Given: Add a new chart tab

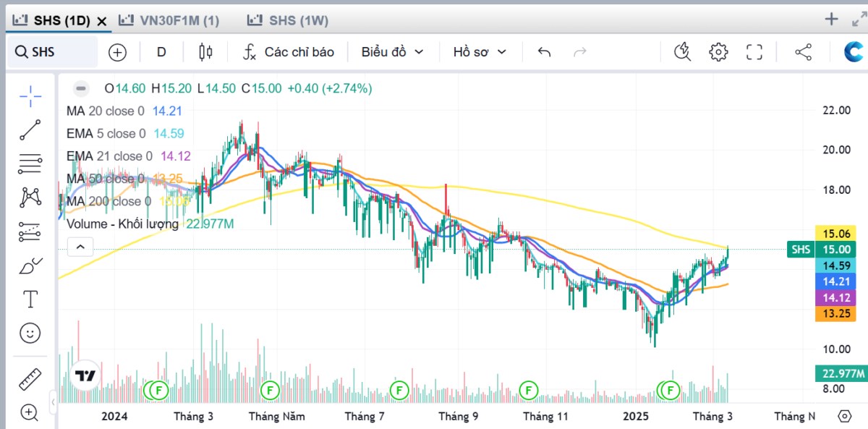Looking at the screenshot, I should pyautogui.click(x=832, y=19).
